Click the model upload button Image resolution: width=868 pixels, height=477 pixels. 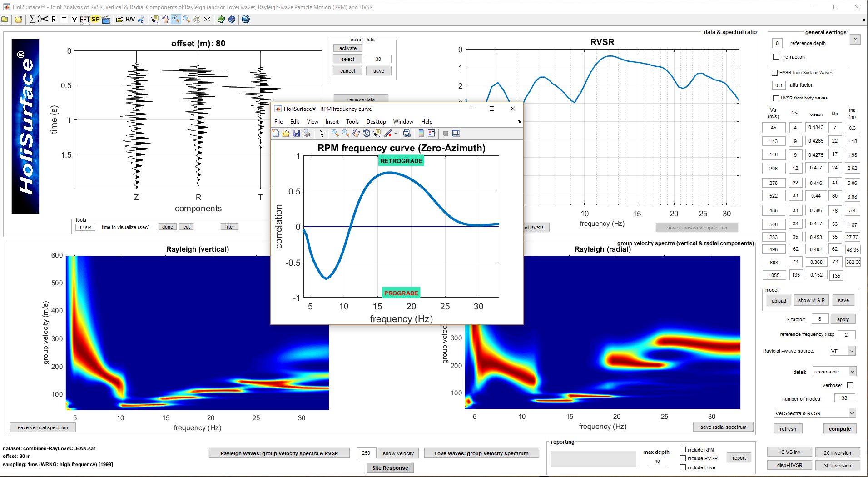tap(779, 300)
